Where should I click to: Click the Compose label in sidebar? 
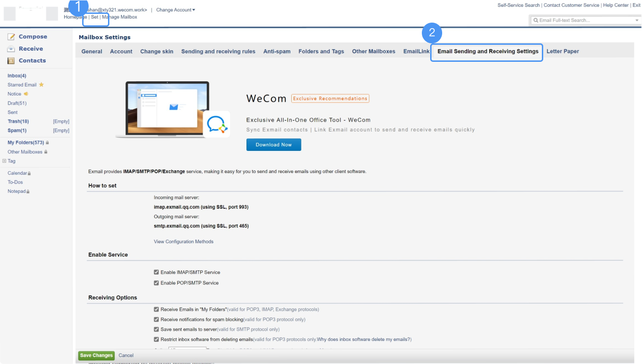click(33, 37)
